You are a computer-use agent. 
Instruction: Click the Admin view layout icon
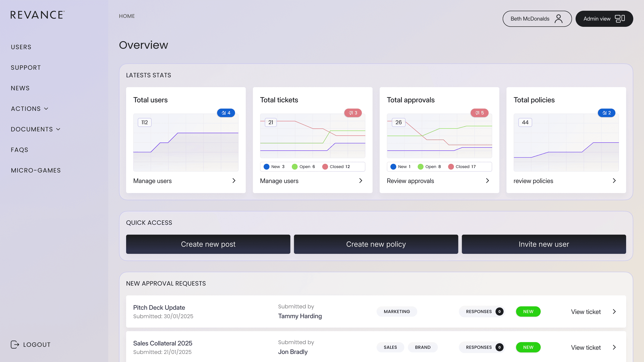pyautogui.click(x=620, y=19)
